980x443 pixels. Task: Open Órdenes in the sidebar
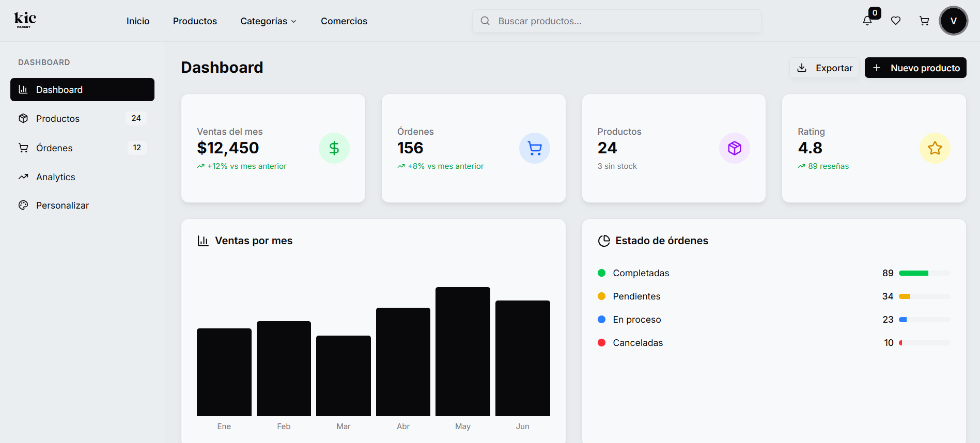pyautogui.click(x=82, y=148)
